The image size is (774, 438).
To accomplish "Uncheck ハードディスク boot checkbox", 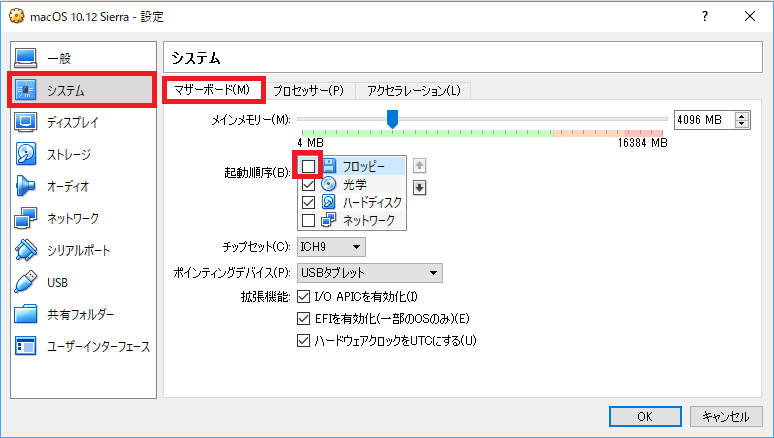I will (308, 202).
